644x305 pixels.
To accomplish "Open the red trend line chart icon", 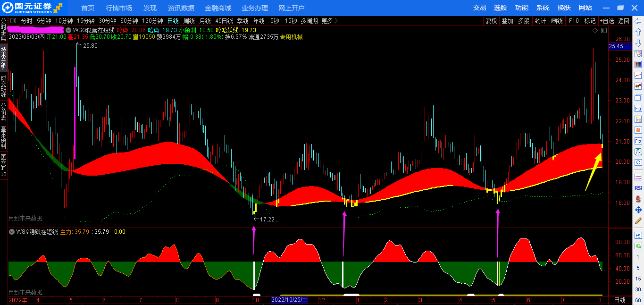I will coord(638,76).
